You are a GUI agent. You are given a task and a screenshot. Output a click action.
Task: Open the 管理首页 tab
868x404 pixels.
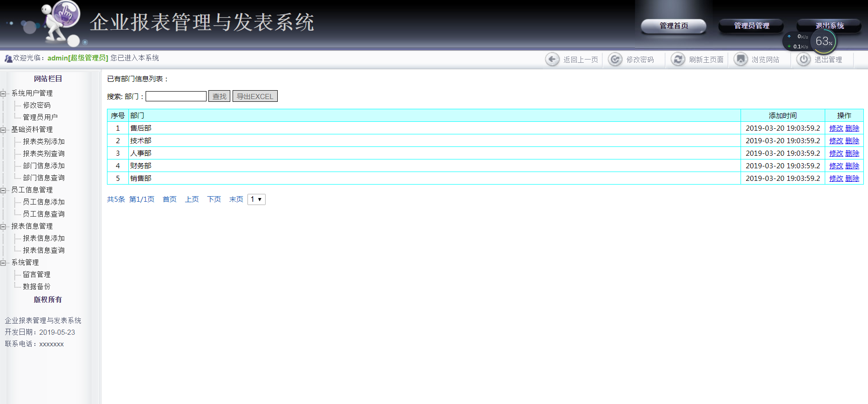pyautogui.click(x=674, y=26)
